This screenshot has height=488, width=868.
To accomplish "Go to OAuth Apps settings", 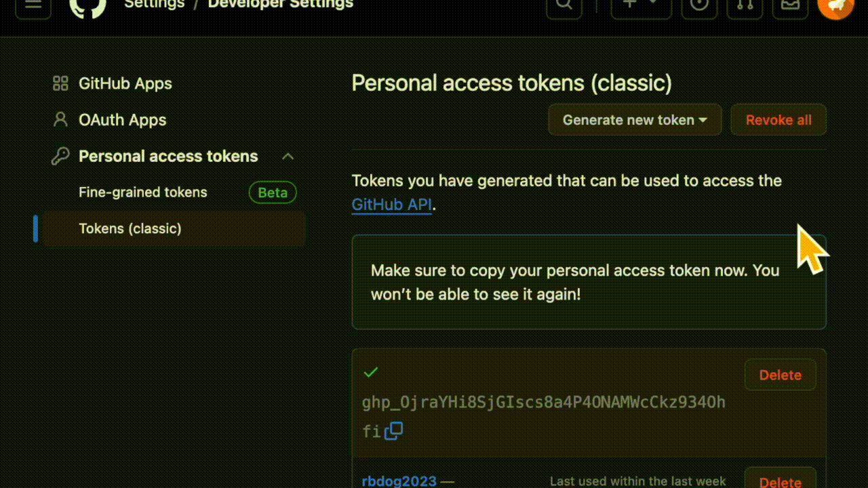I will pos(122,120).
